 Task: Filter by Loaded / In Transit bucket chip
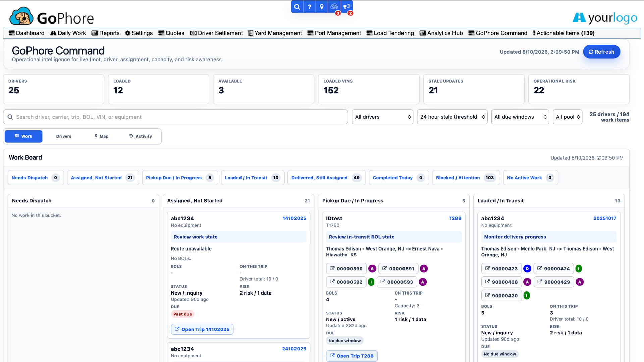tap(253, 178)
